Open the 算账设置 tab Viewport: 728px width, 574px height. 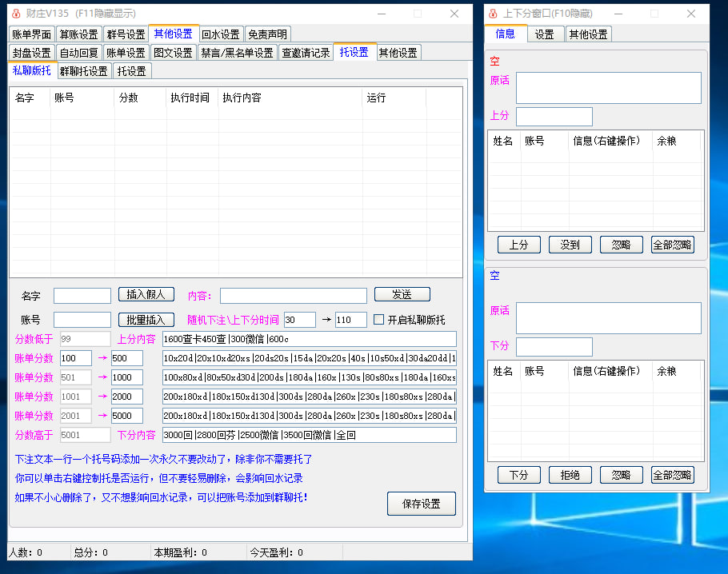pyautogui.click(x=78, y=34)
